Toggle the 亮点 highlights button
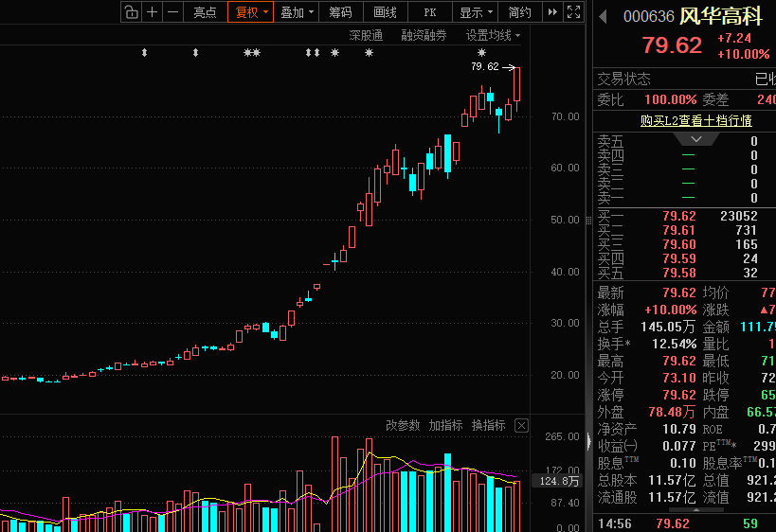Viewport: 776px width, 532px height. pos(205,12)
